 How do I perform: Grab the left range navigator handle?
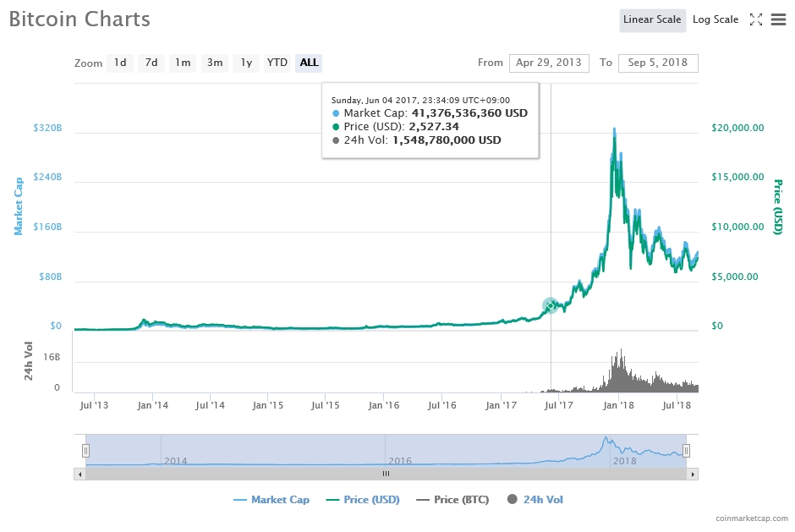coord(85,451)
